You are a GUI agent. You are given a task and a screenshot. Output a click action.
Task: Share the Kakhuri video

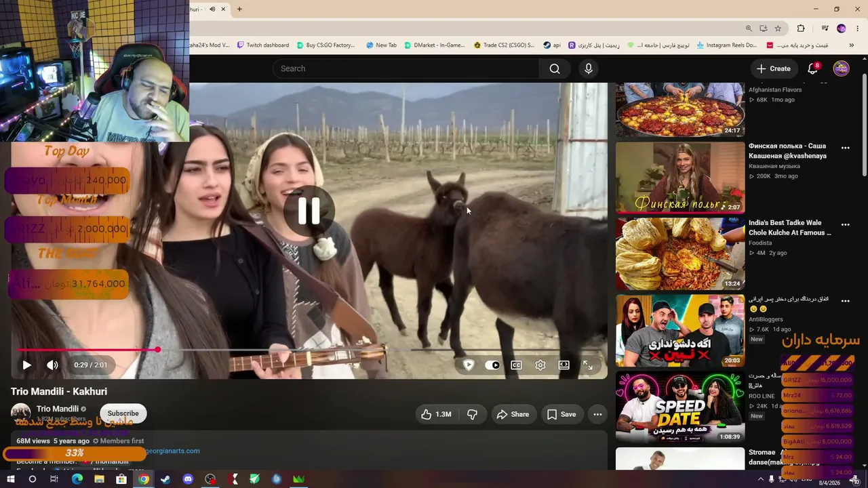coord(513,414)
